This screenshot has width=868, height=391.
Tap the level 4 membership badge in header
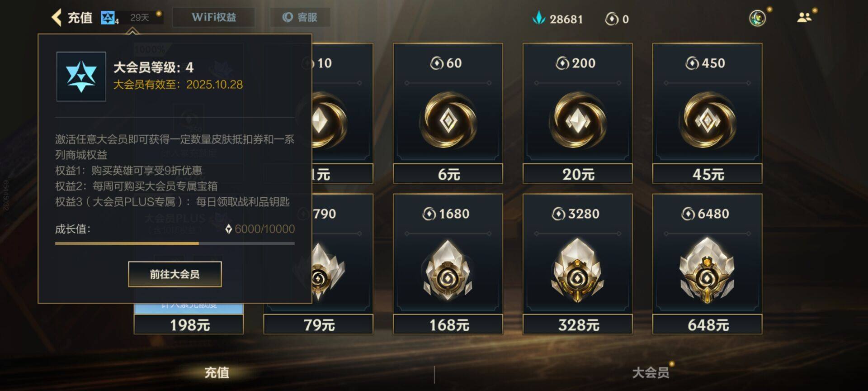(x=109, y=18)
